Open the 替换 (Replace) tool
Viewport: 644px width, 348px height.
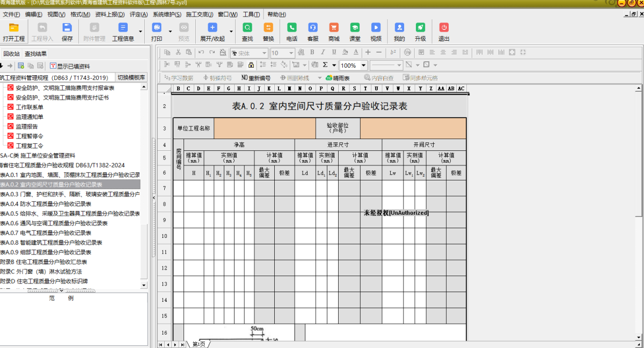pyautogui.click(x=268, y=32)
